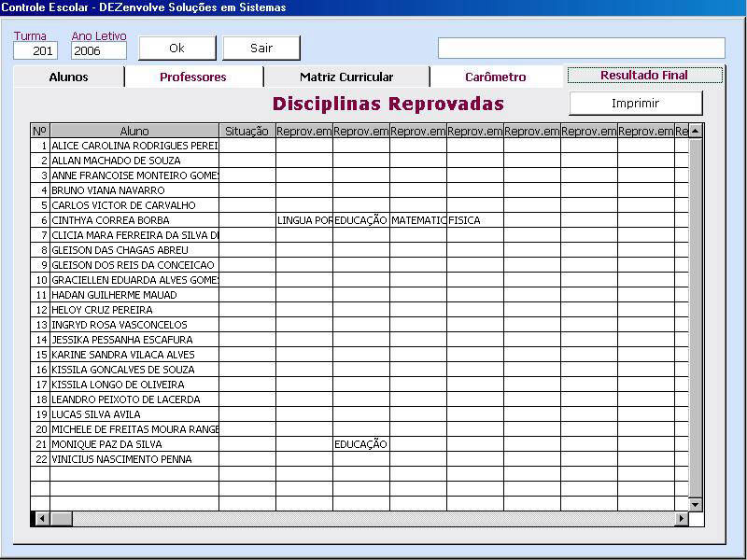Click the Situação column header
This screenshot has height=560, width=747.
coord(247,132)
